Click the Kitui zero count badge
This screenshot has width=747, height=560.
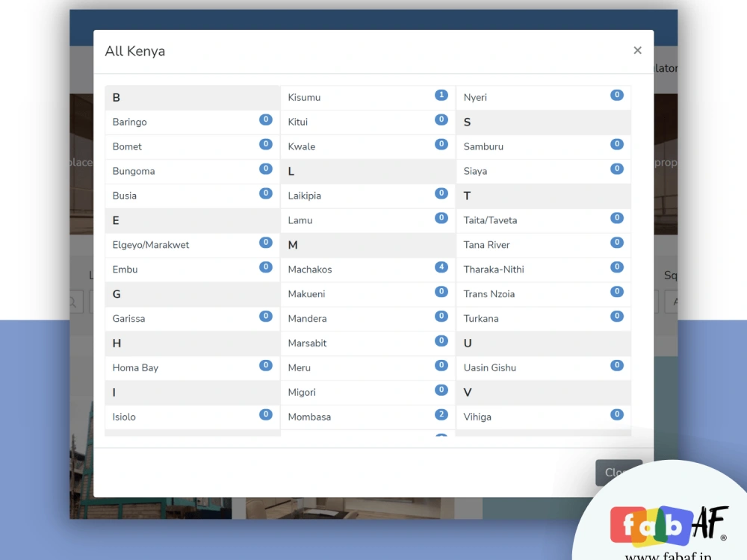pyautogui.click(x=441, y=119)
